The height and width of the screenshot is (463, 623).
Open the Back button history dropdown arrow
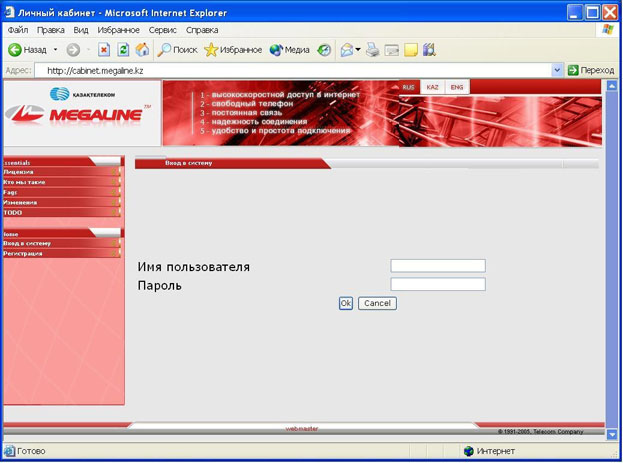point(56,50)
